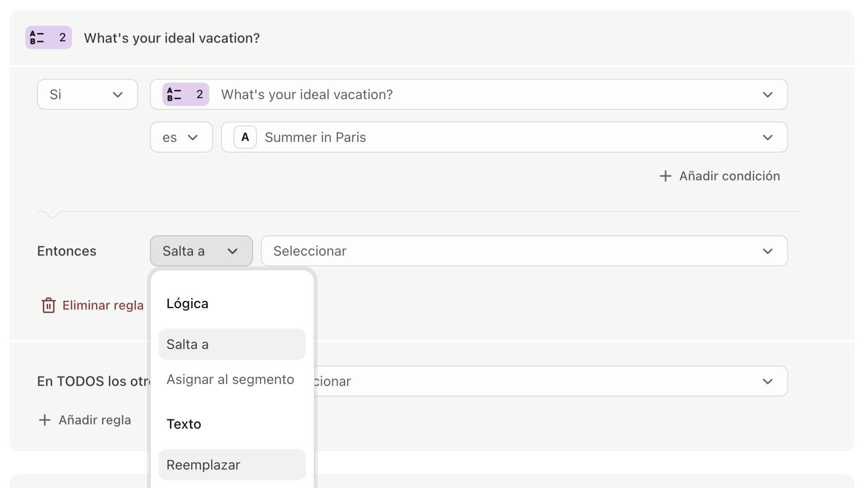Click the trash icon for Eliminar regla
This screenshot has width=868, height=488.
49,305
